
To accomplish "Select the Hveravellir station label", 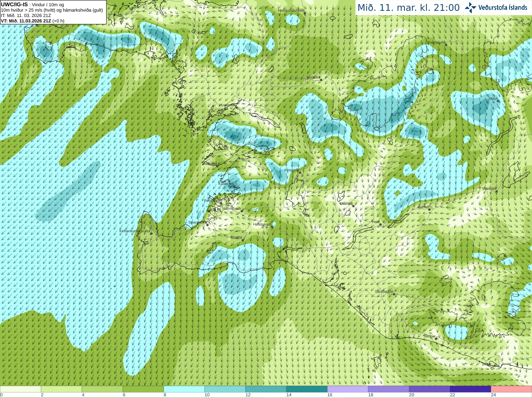I will [x=436, y=42].
